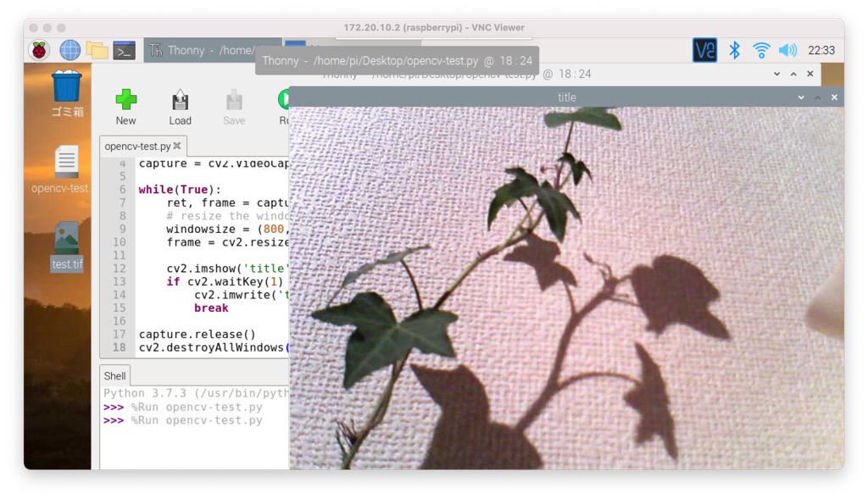The height and width of the screenshot is (499, 868).
Task: Click the clock showing 22:33
Action: (821, 50)
